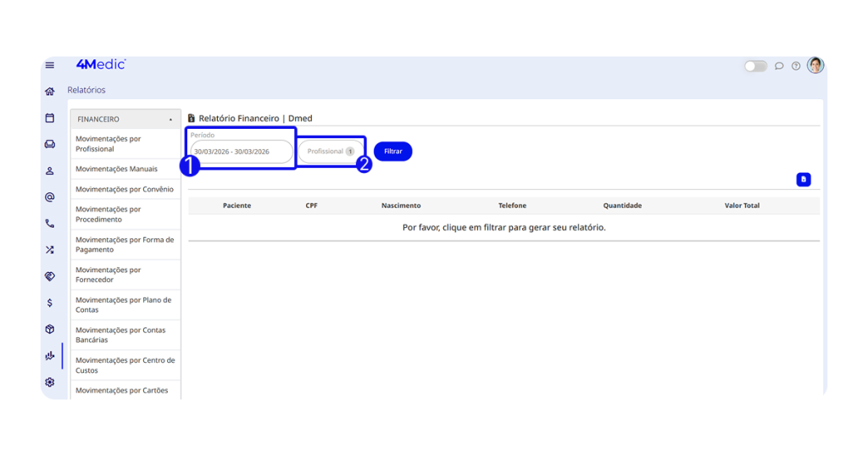Click the phone icon in sidebar
The height and width of the screenshot is (456, 868).
[50, 224]
